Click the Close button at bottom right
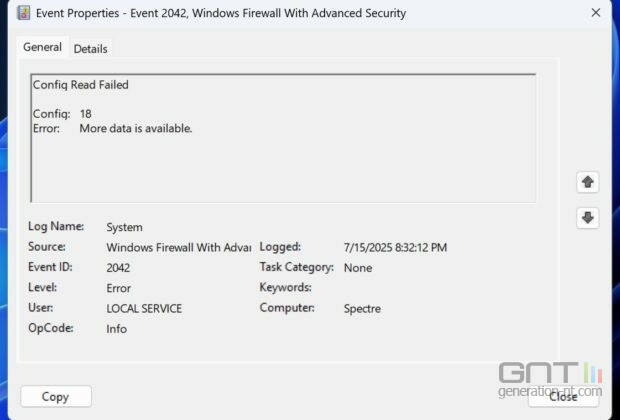 [563, 397]
